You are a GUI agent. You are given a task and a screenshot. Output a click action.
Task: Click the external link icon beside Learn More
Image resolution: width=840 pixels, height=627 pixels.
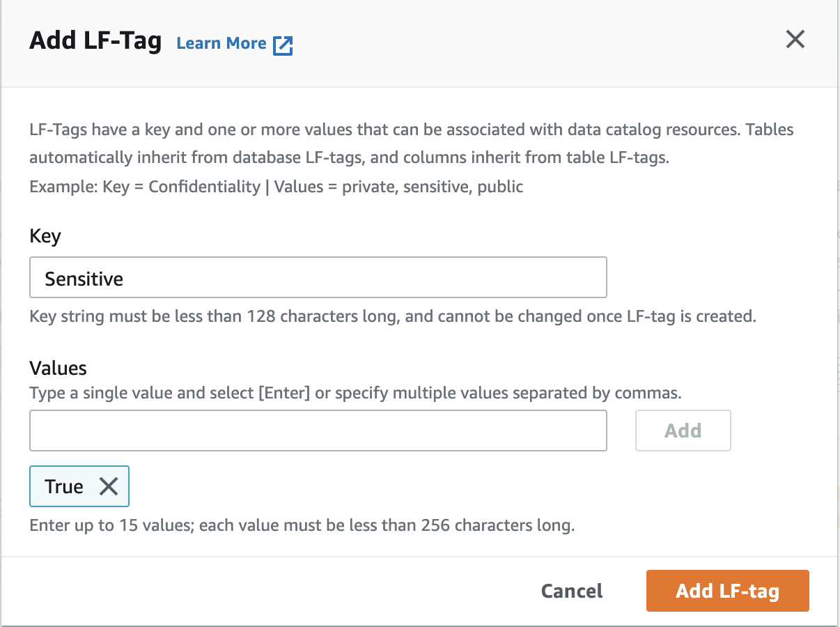click(283, 45)
